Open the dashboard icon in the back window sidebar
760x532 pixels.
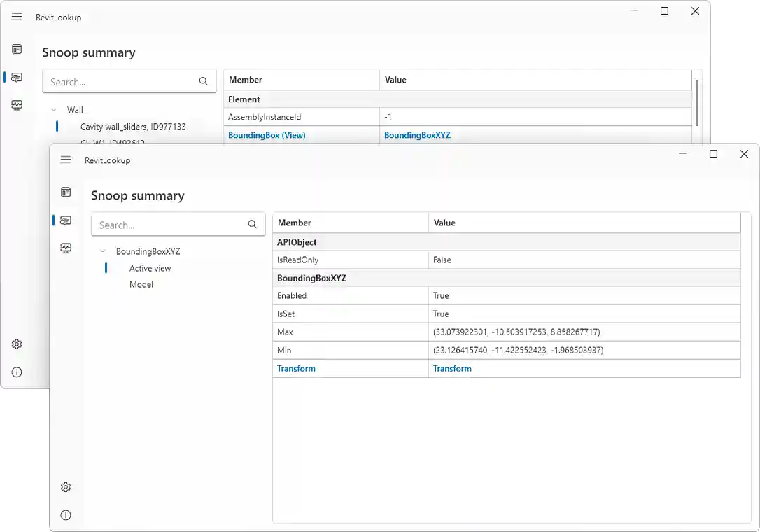point(17,49)
